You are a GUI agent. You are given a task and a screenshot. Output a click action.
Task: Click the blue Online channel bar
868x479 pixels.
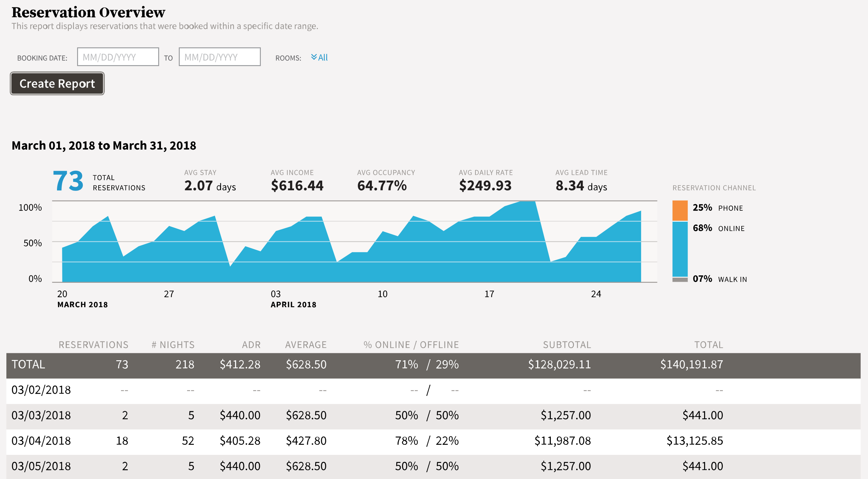pyautogui.click(x=680, y=249)
